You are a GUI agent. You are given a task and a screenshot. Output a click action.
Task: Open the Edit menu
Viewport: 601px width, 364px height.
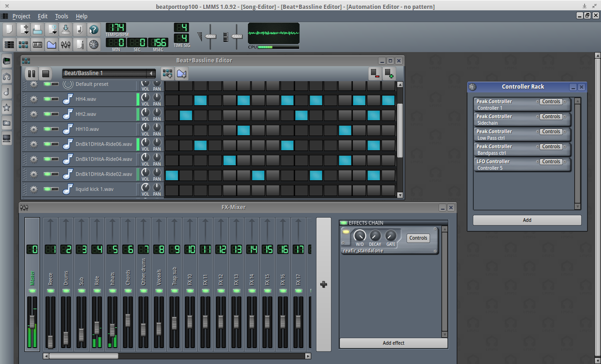(42, 16)
